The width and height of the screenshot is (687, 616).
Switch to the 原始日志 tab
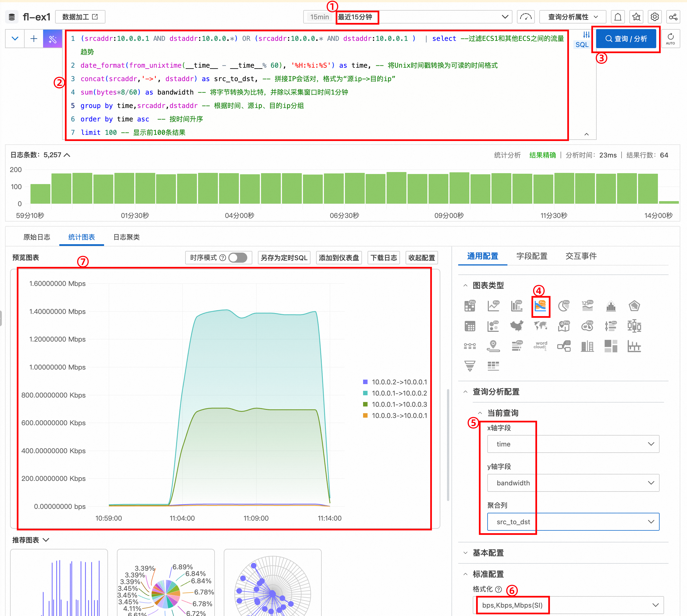tap(37, 237)
